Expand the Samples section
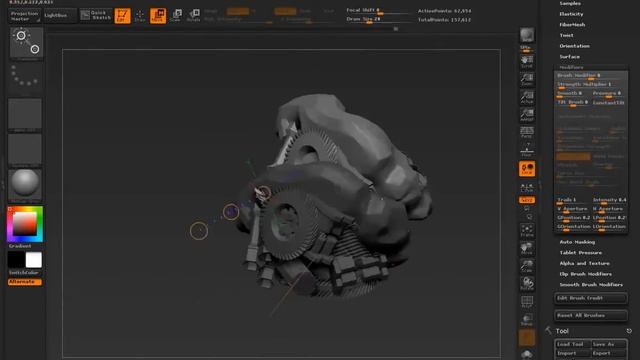The height and width of the screenshot is (360, 640). (570, 3)
